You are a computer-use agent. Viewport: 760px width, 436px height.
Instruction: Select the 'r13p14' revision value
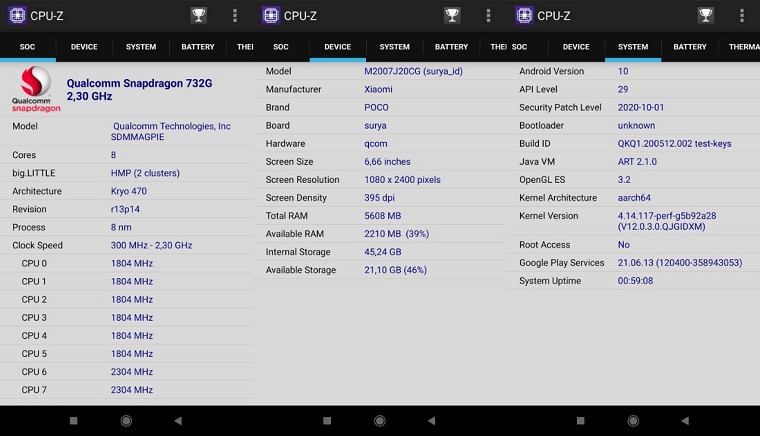[x=125, y=209]
